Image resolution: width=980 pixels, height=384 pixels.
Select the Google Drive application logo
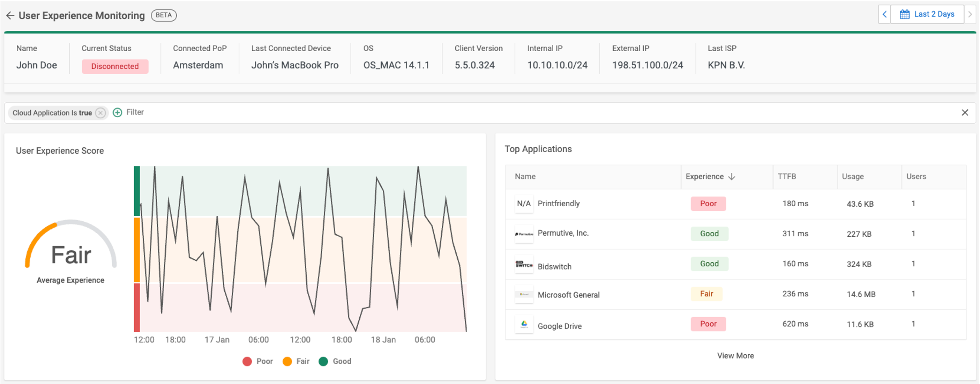pyautogui.click(x=524, y=324)
